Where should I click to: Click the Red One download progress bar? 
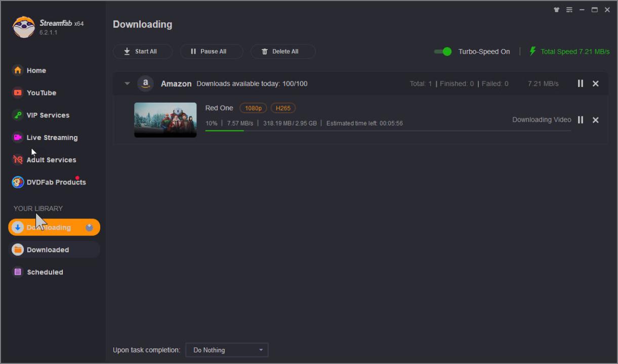(388, 130)
